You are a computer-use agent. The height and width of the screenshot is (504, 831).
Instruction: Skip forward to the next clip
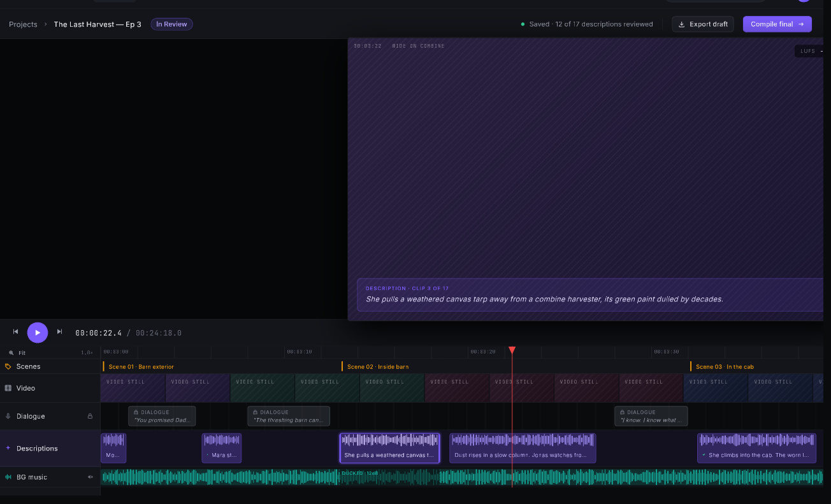(59, 332)
